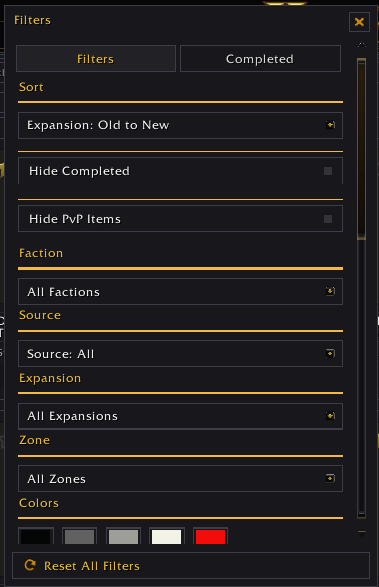
Task: Open the All Factions dropdown
Action: point(180,292)
